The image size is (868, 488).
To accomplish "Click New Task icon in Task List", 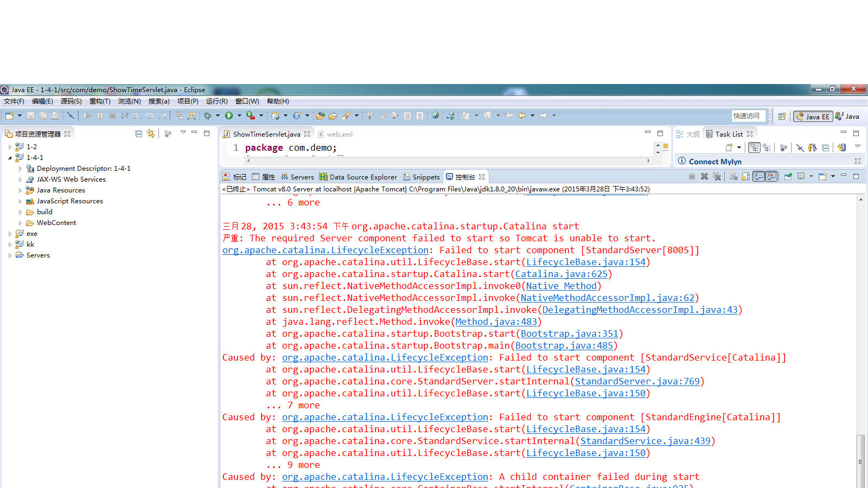I will pyautogui.click(x=729, y=147).
